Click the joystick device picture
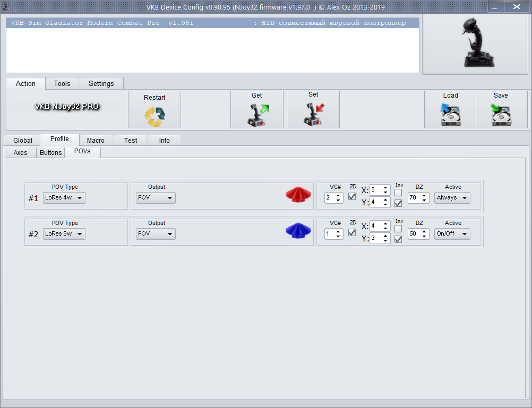Screen dimensions: 532x408 coord(475,42)
